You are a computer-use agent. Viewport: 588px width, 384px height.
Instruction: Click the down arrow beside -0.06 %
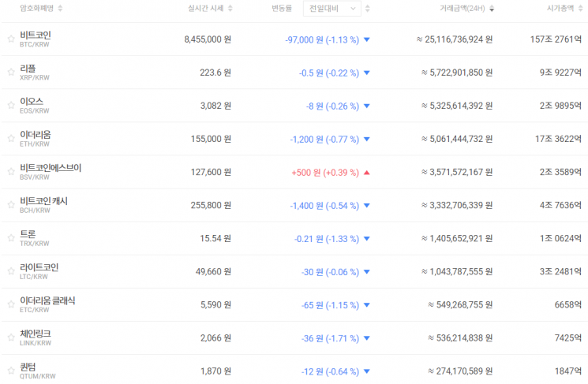(367, 272)
